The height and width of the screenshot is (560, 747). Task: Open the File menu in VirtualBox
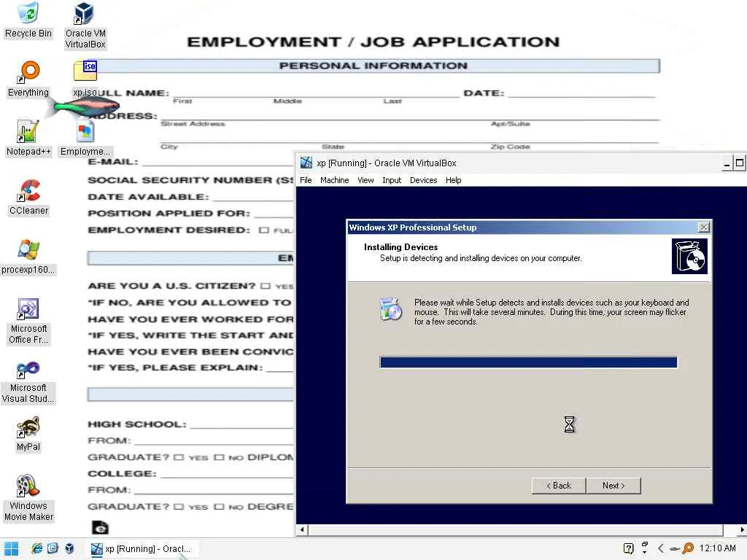click(x=306, y=180)
